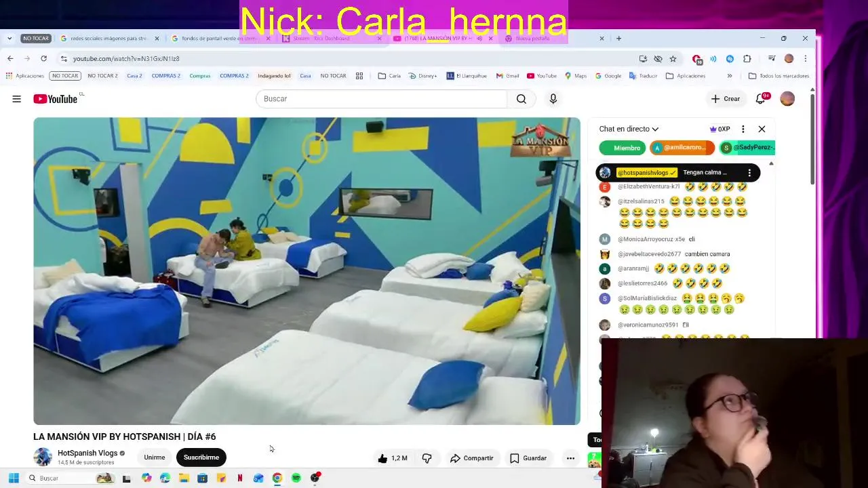The width and height of the screenshot is (868, 488).
Task: Open the HotSpanish Vlogs channel name link
Action: [87, 453]
